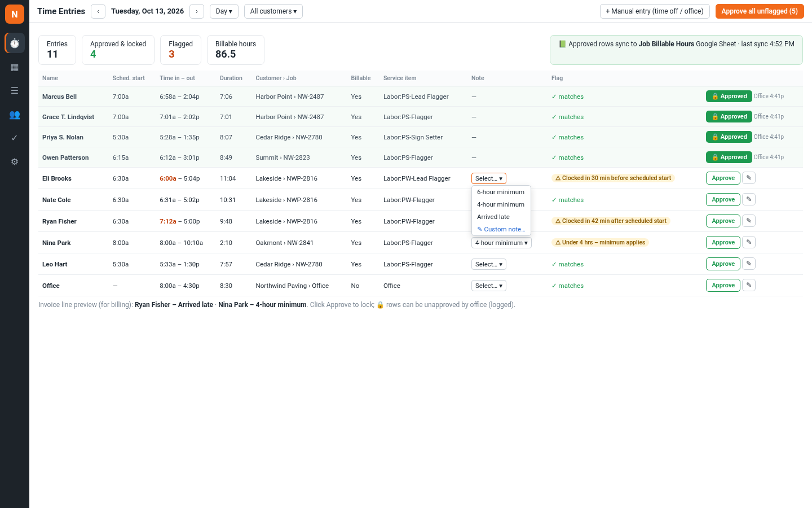This screenshot has width=812, height=508.
Task: Add a Manual entry (time off / office)
Action: 655,11
